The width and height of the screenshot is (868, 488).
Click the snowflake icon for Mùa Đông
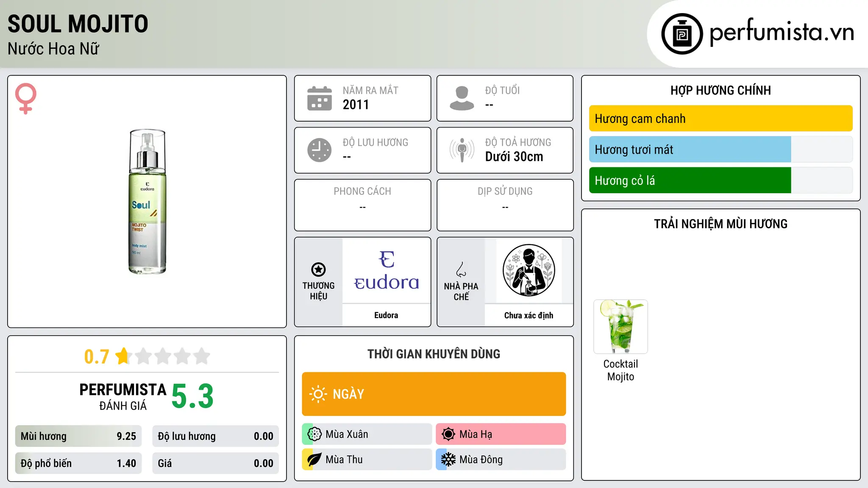point(448,460)
